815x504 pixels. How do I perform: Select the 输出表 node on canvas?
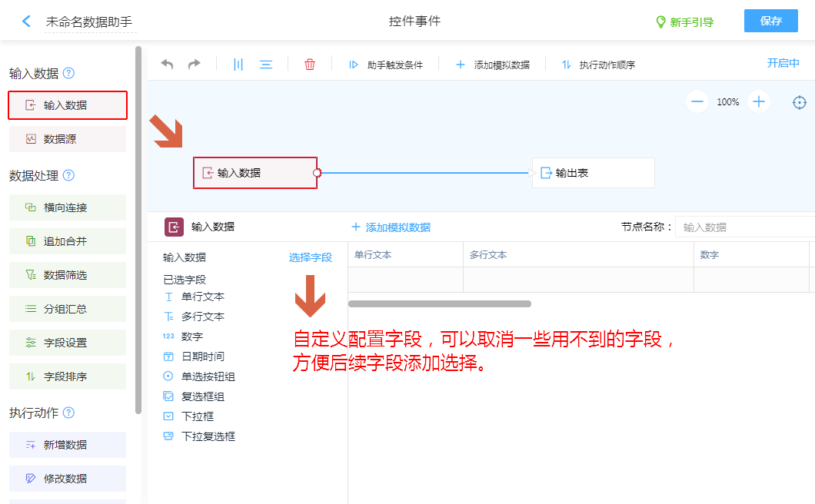tap(593, 173)
